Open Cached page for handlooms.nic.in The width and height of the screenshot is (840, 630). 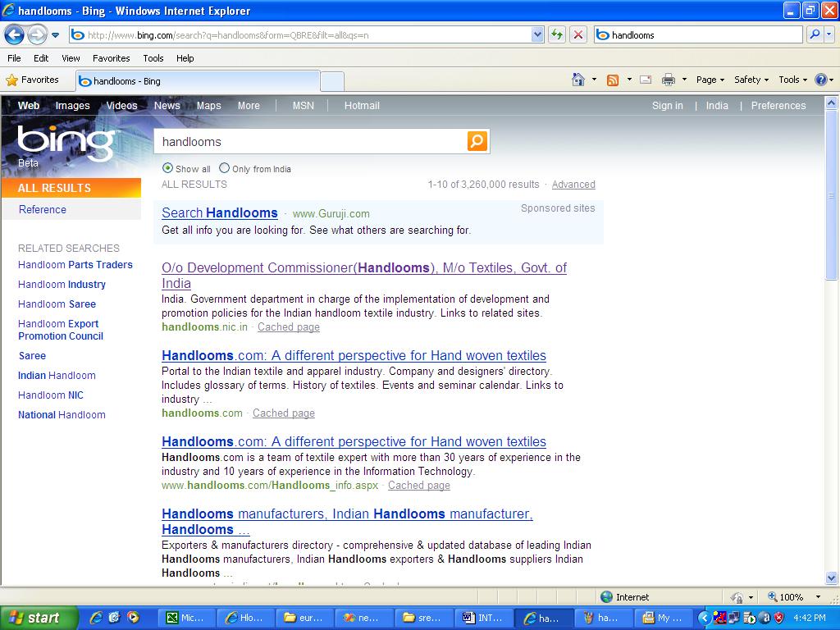coord(289,327)
